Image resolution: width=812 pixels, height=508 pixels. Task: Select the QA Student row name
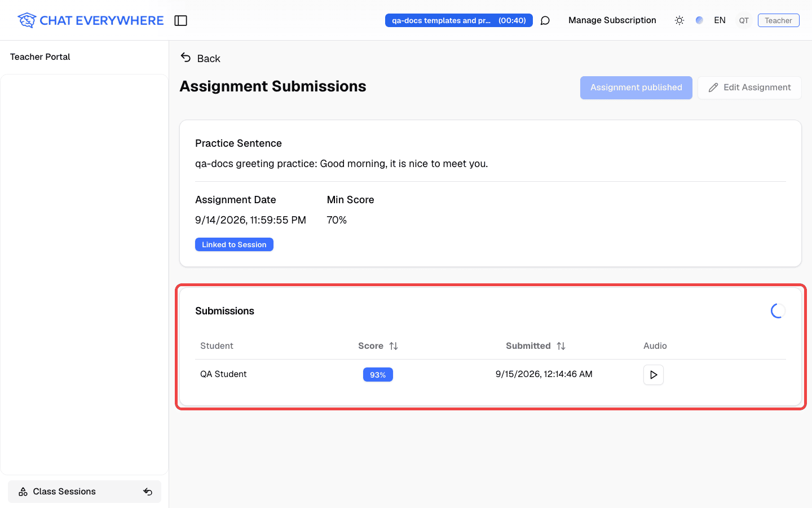point(223,374)
